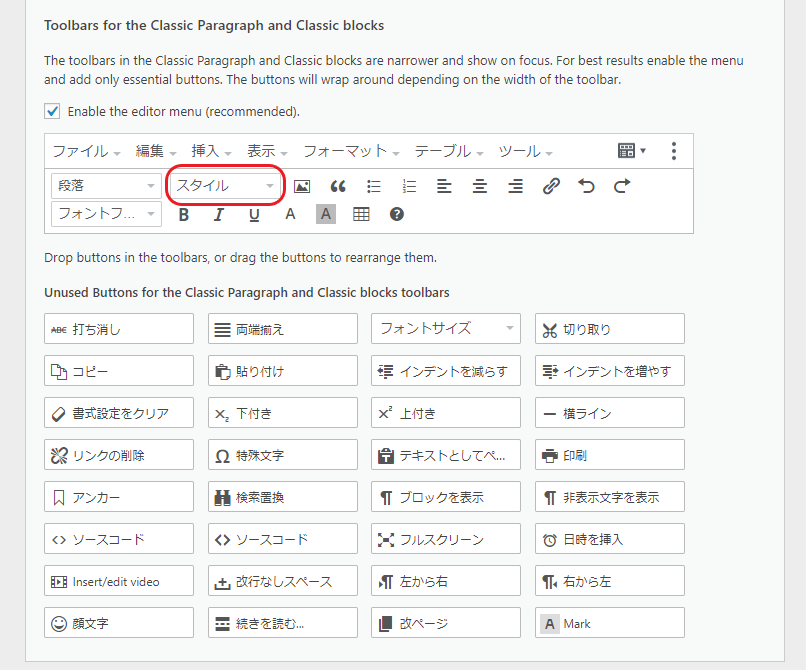Toggle the Underline button
The width and height of the screenshot is (806, 670).
254,214
